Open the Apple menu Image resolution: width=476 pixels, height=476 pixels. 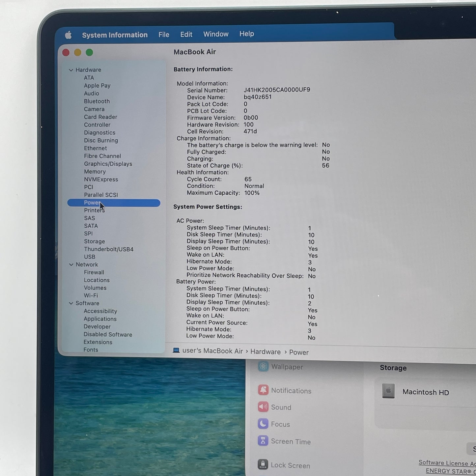(68, 35)
